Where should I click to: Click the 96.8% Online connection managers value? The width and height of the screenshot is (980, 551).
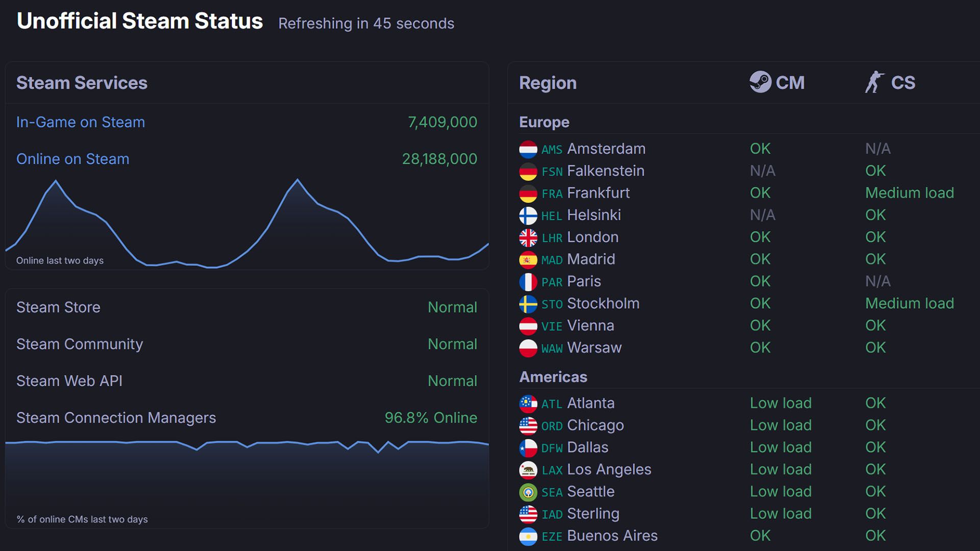(431, 418)
